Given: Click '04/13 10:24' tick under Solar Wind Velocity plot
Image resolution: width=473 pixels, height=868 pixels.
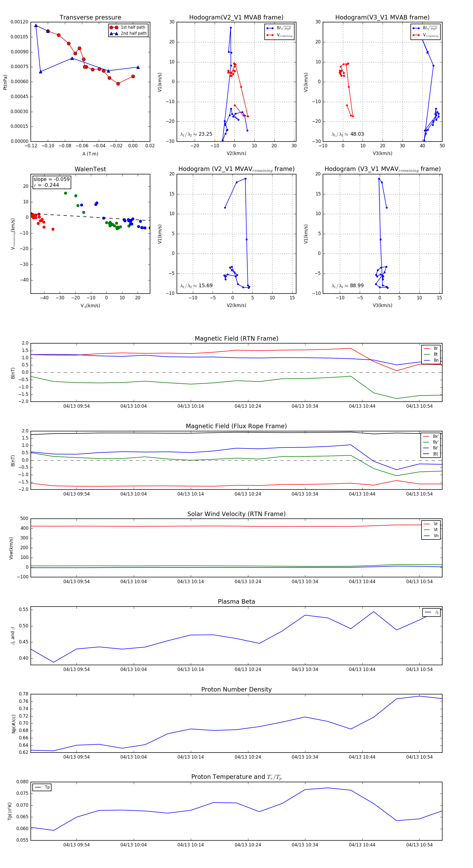Looking at the screenshot, I should coord(248,582).
